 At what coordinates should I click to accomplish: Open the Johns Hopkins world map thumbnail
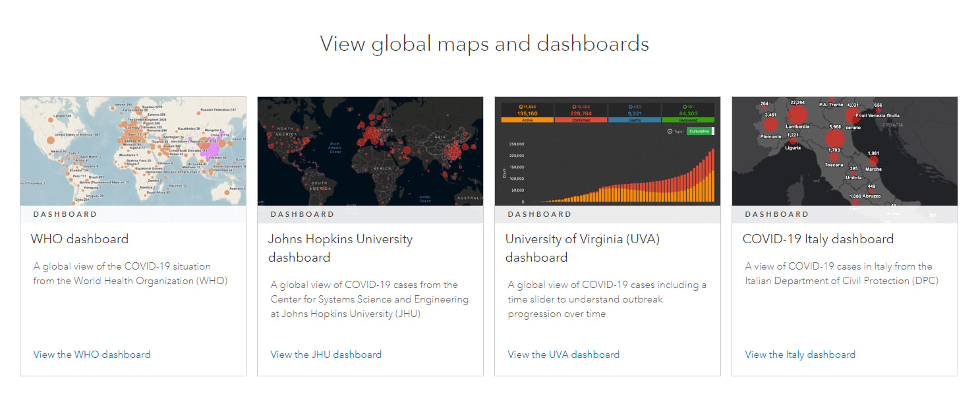click(370, 151)
